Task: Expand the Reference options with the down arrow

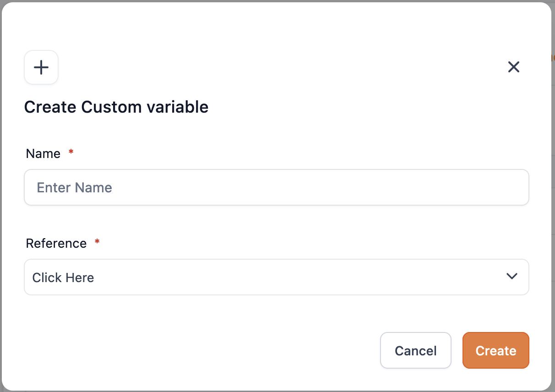Action: coord(511,277)
